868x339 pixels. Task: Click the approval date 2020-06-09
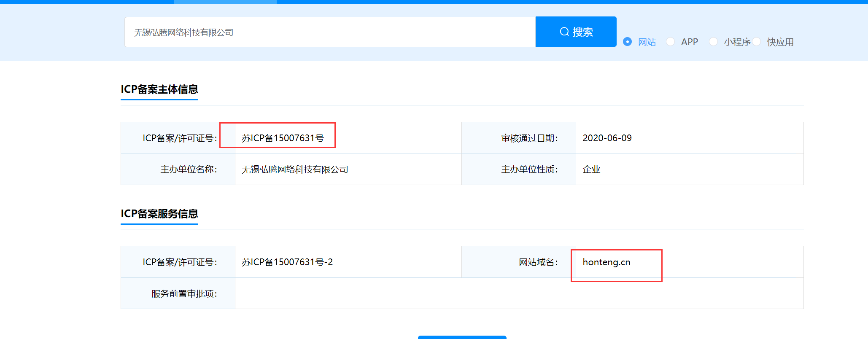(x=607, y=138)
